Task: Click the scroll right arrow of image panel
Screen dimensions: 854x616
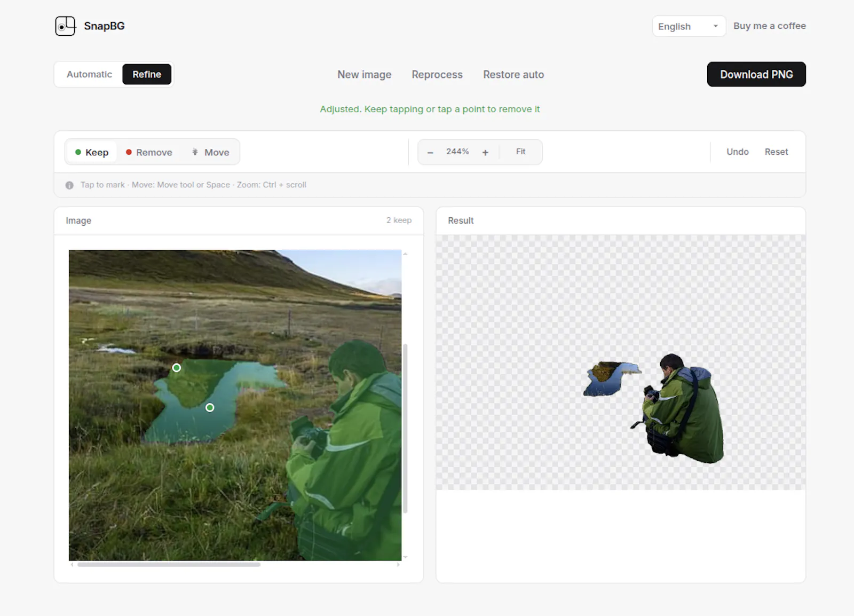Action: [398, 564]
